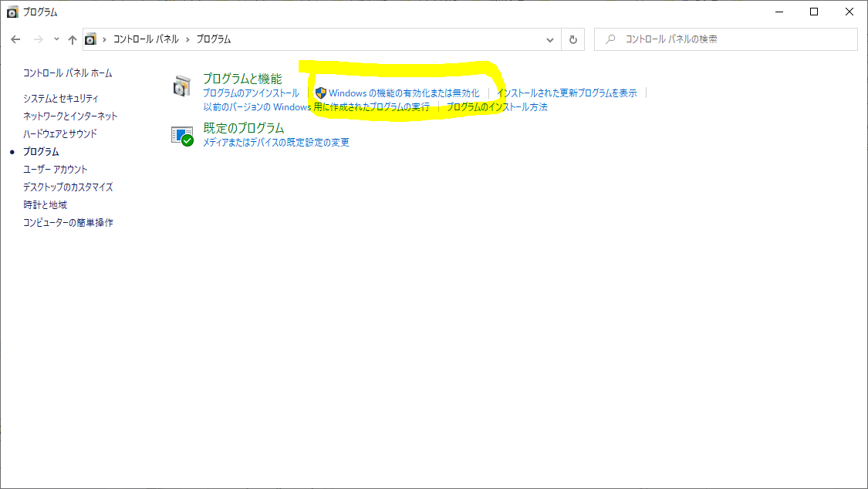
Task: Open コンピューターの簡単操作 category
Action: 68,222
